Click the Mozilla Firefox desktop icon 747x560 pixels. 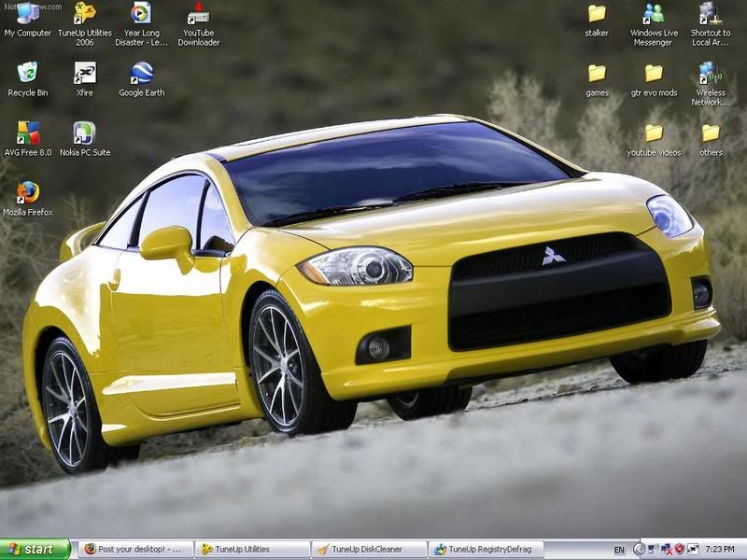coord(28,192)
